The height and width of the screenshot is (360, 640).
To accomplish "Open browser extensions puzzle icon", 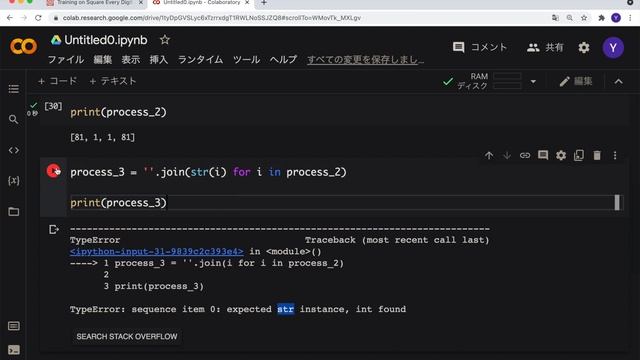I will 601,18.
